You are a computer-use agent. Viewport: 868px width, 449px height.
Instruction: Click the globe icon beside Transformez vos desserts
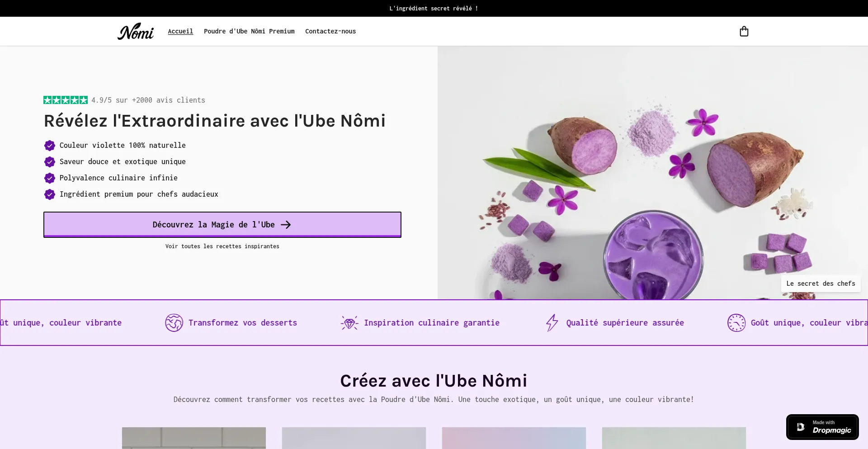174,323
